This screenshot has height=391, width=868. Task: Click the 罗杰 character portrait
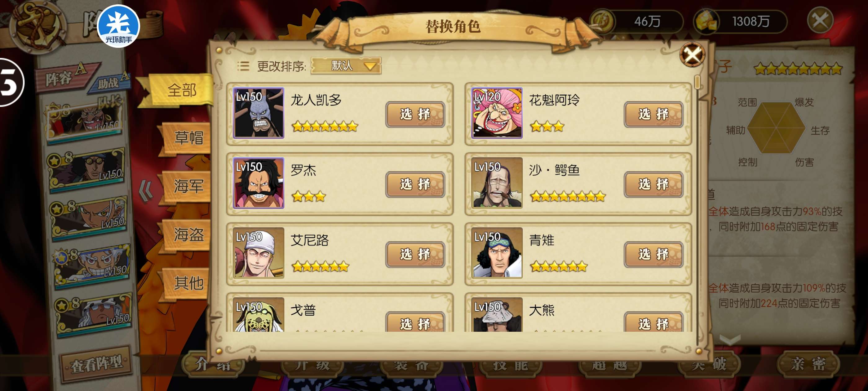tap(259, 183)
